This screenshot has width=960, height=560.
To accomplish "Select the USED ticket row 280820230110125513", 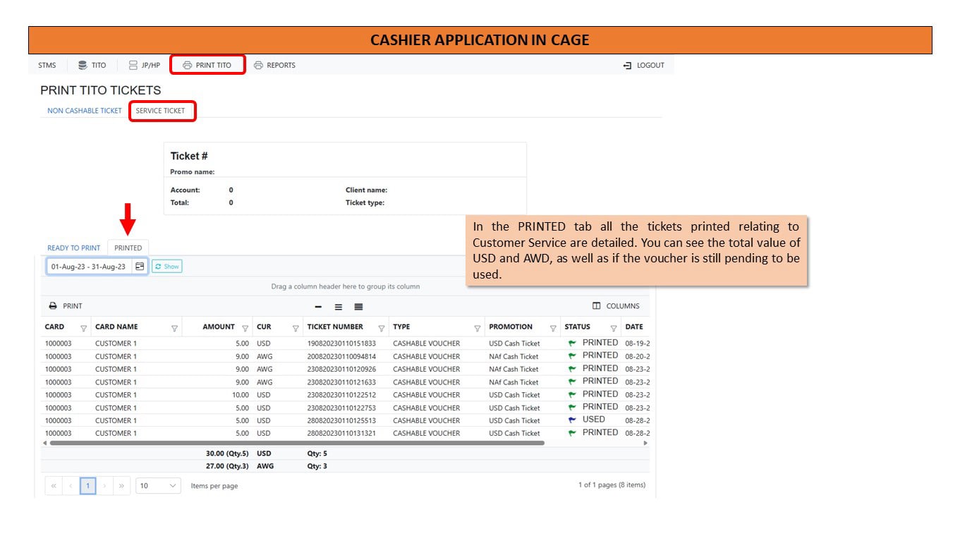I will coord(346,420).
